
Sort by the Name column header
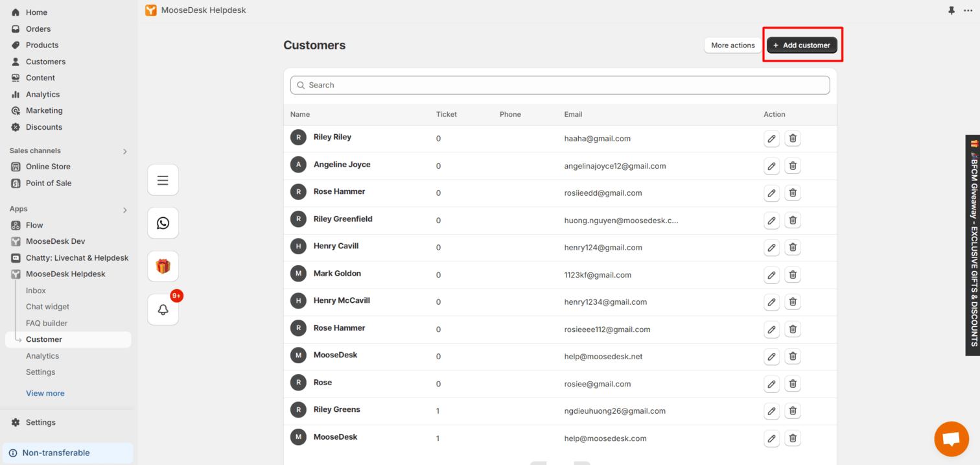point(300,114)
